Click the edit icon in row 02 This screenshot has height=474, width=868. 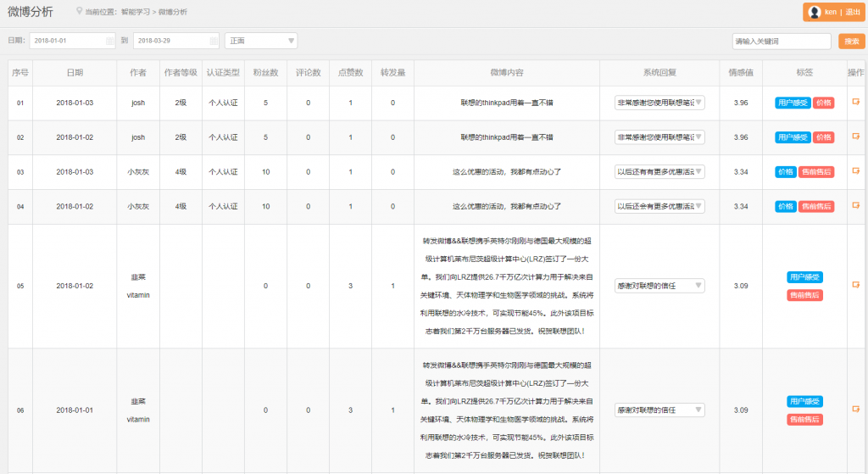tap(856, 137)
